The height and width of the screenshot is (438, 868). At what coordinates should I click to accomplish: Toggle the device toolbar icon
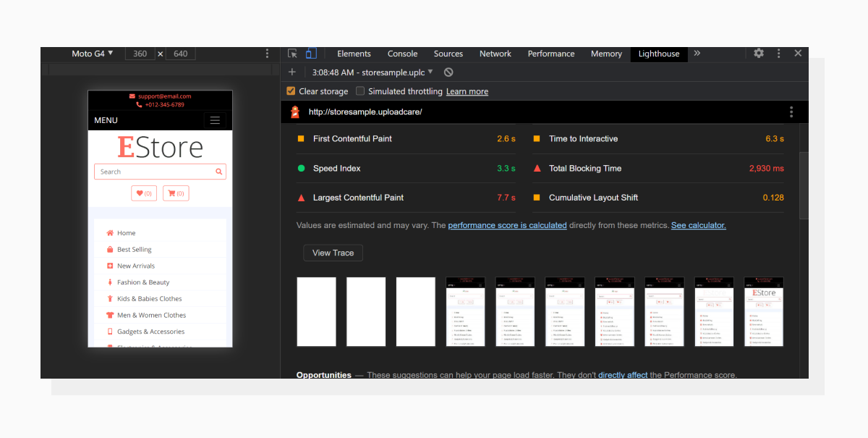pos(310,53)
